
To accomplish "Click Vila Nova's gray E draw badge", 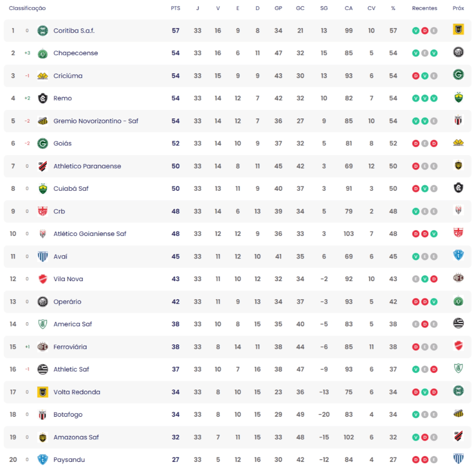I will [415, 279].
